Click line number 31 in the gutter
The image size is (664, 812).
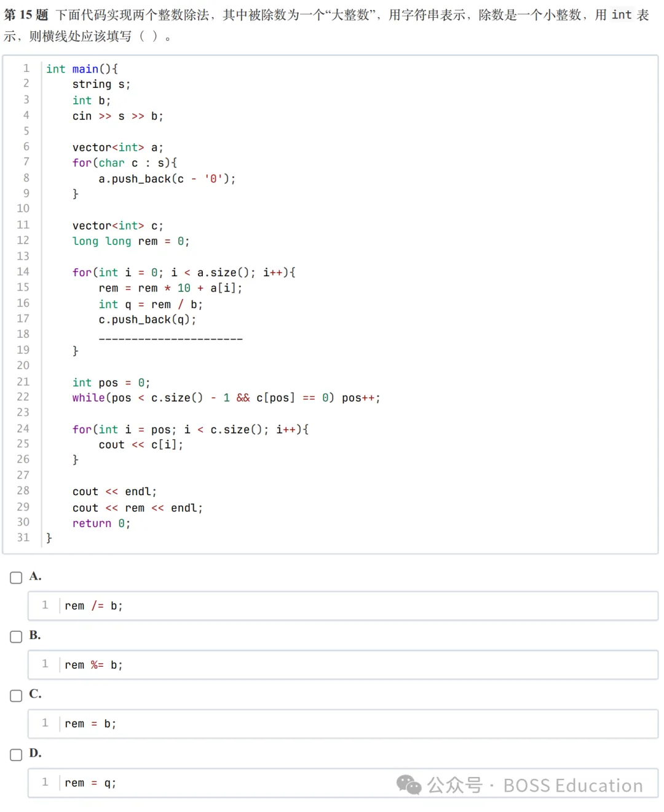click(23, 538)
